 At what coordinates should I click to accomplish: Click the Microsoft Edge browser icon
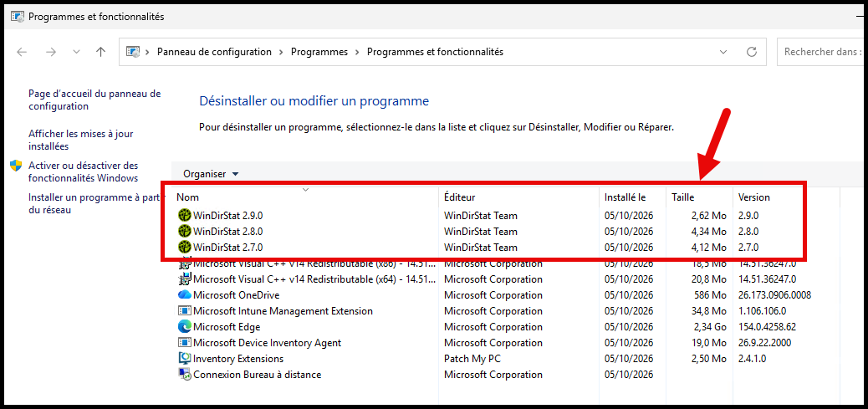point(184,326)
